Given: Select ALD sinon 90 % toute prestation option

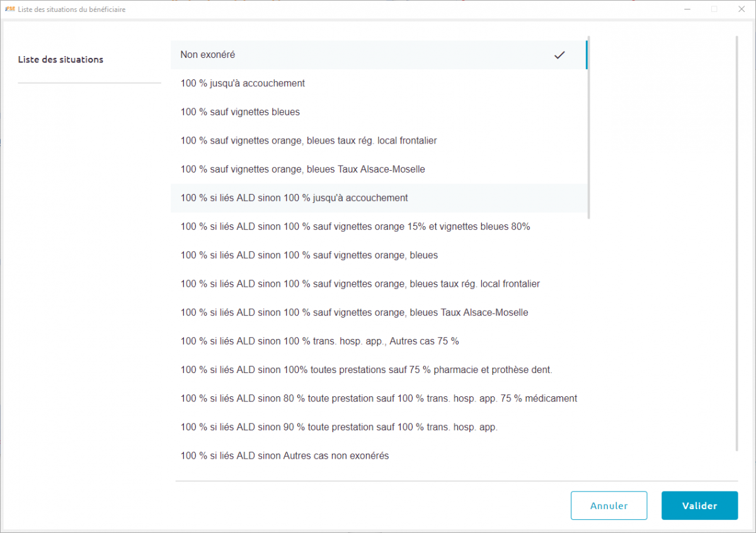Looking at the screenshot, I should pyautogui.click(x=379, y=427).
